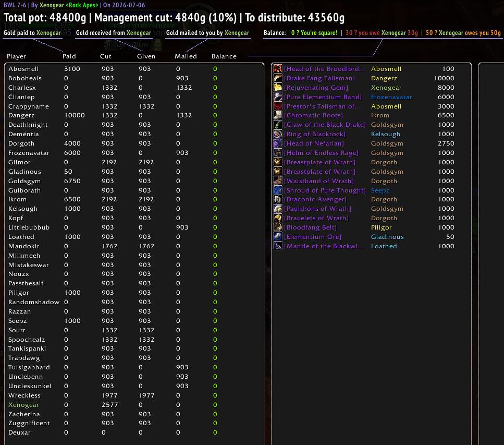The width and height of the screenshot is (504, 445).
Task: Select the Deuxar player row name
Action: coord(19,432)
